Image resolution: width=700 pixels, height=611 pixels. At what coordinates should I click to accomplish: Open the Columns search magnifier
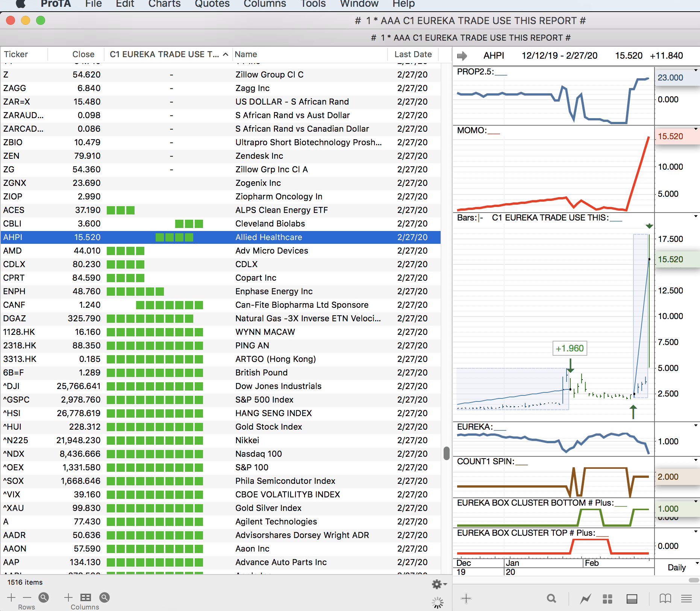[105, 597]
